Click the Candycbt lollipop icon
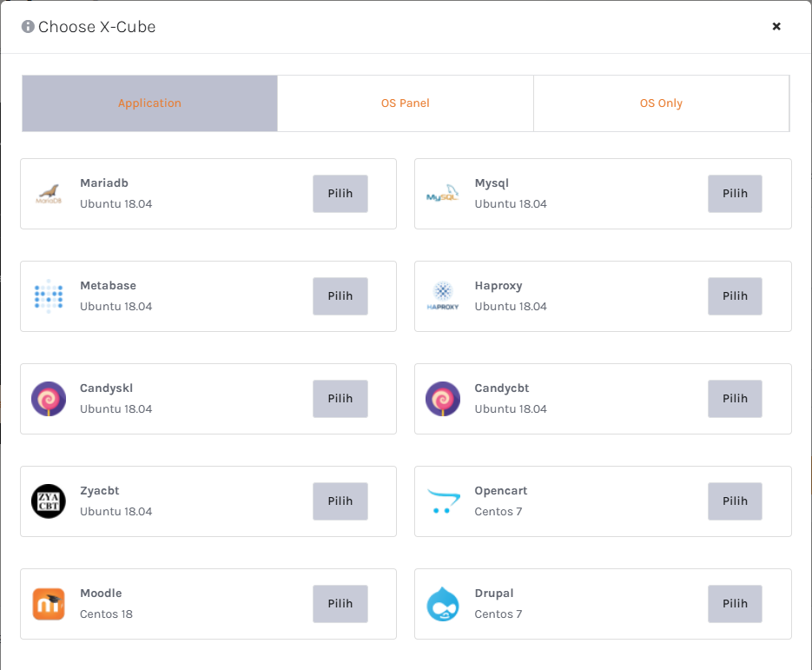Viewport: 812px width, 670px height. coord(443,399)
